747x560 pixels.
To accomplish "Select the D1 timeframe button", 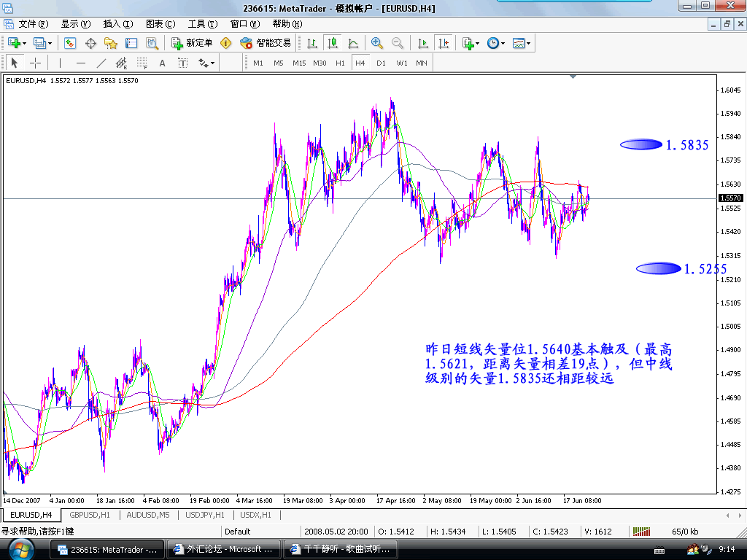I will (381, 63).
